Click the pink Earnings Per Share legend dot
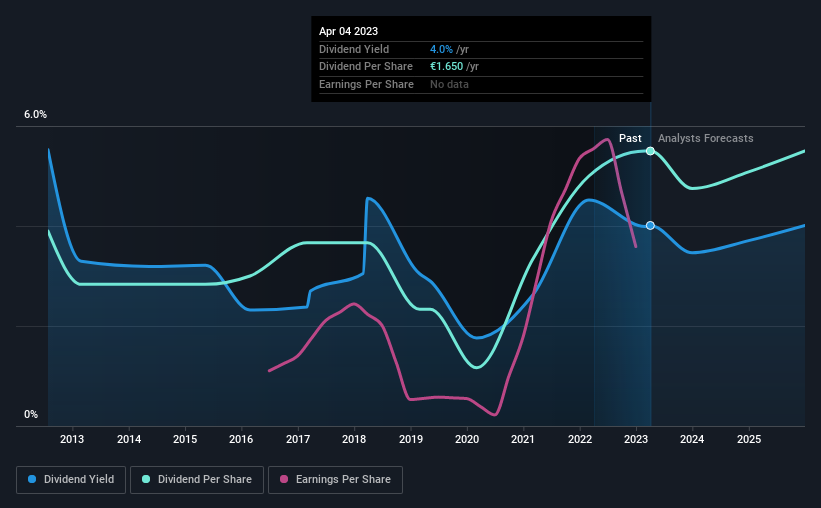821x508 pixels. [x=284, y=479]
